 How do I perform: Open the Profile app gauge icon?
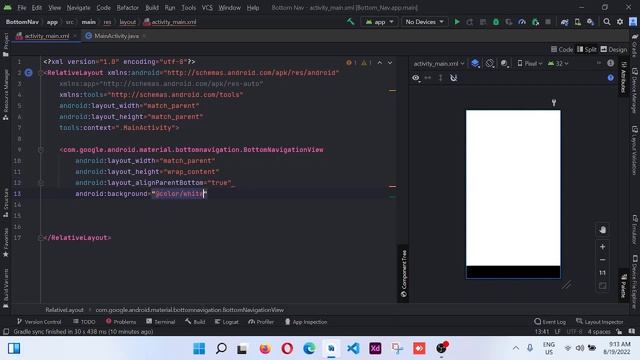[x=522, y=22]
